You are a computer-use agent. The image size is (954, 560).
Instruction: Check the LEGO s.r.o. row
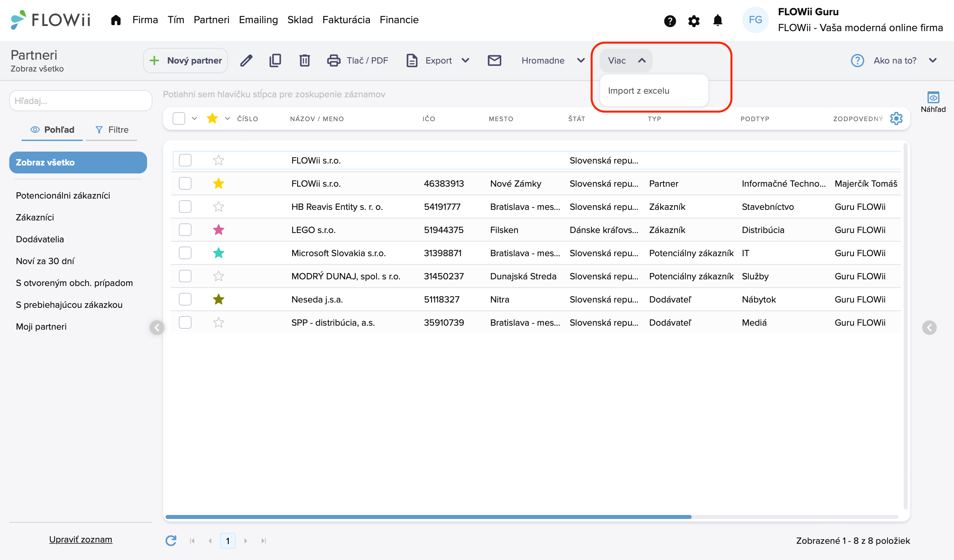click(185, 230)
